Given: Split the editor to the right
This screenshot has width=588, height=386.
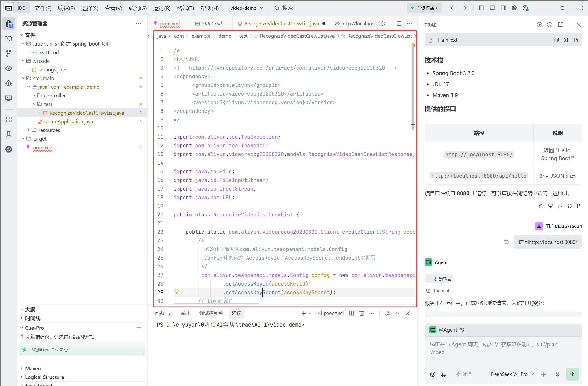Looking at the screenshot, I should point(399,24).
